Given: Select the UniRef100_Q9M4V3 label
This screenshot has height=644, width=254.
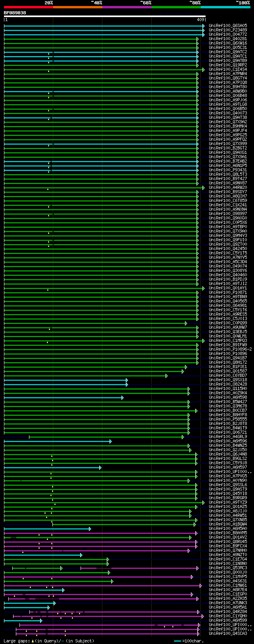Looking at the screenshot, I should [x=228, y=236].
